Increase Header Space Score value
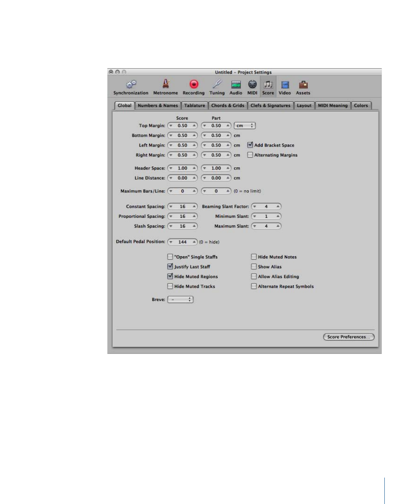420x504 pixels. click(x=194, y=168)
